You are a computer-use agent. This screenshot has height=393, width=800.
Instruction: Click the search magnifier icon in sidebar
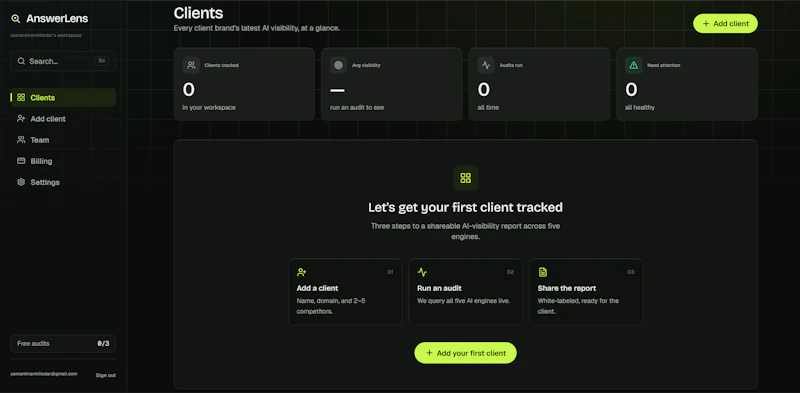click(x=21, y=61)
